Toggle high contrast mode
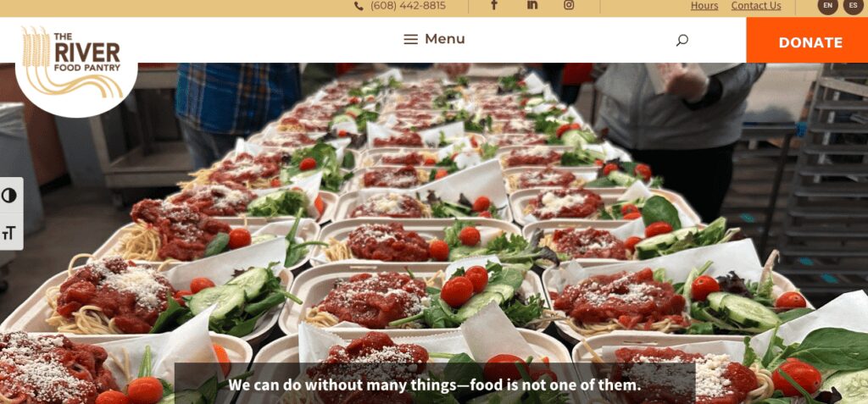Image resolution: width=868 pixels, height=404 pixels. (x=9, y=196)
